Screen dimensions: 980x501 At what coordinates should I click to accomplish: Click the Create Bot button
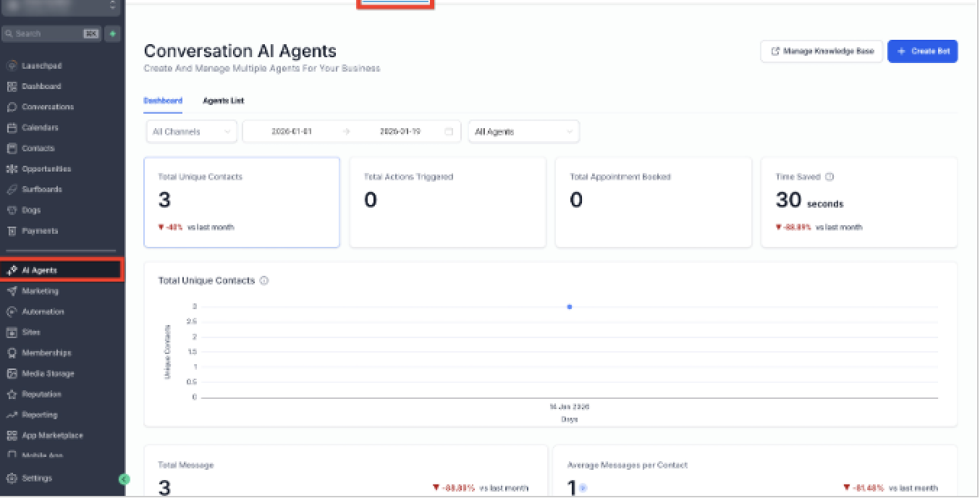click(x=923, y=51)
